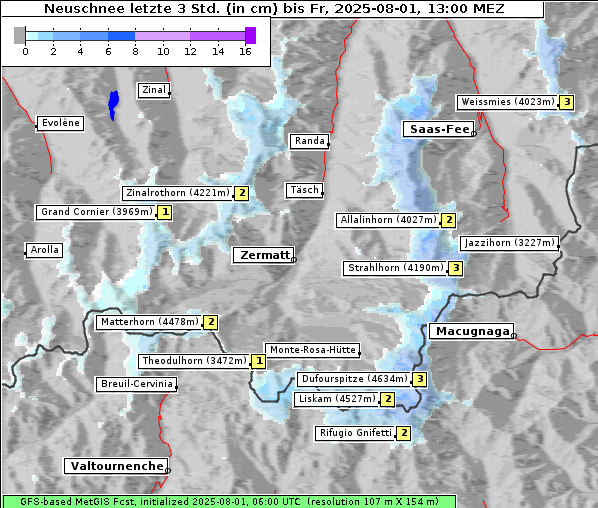Click the dark blue lake near Zinal
This screenshot has height=508, width=598.
coord(113,105)
